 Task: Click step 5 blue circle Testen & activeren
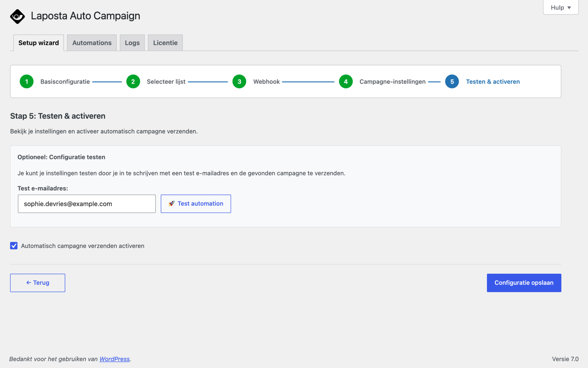(452, 82)
